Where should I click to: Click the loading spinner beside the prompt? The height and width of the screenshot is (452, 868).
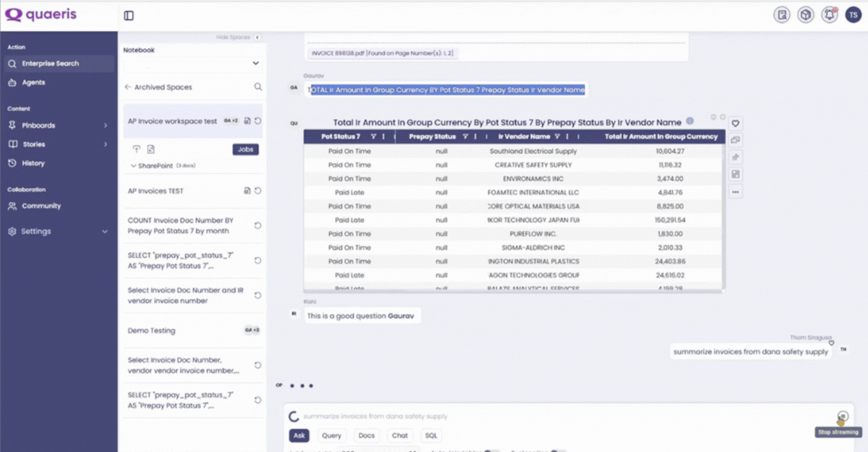pyautogui.click(x=294, y=416)
